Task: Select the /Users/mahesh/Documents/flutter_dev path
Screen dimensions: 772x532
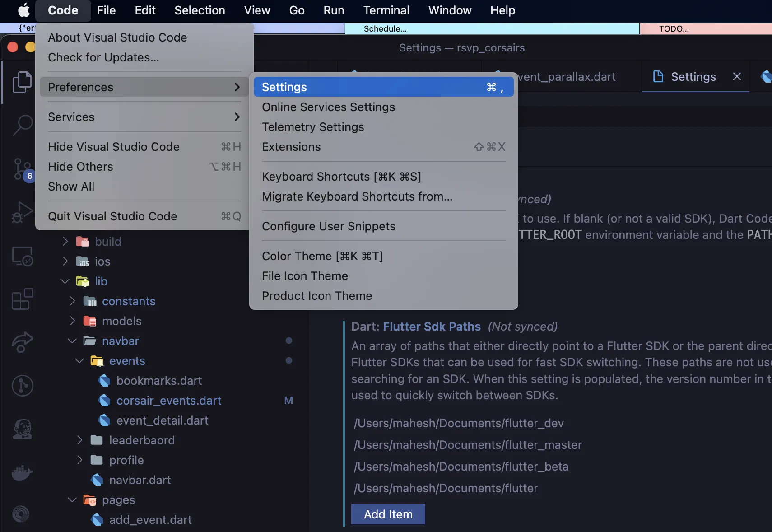Action: tap(459, 423)
